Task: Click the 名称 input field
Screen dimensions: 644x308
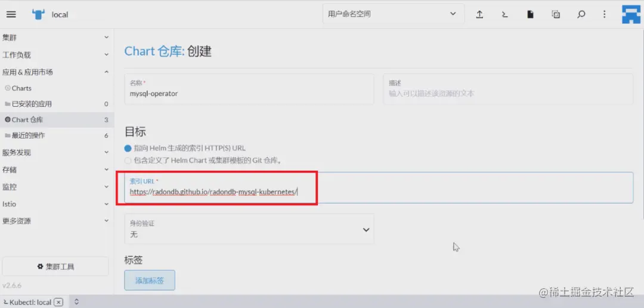Action: pyautogui.click(x=249, y=89)
